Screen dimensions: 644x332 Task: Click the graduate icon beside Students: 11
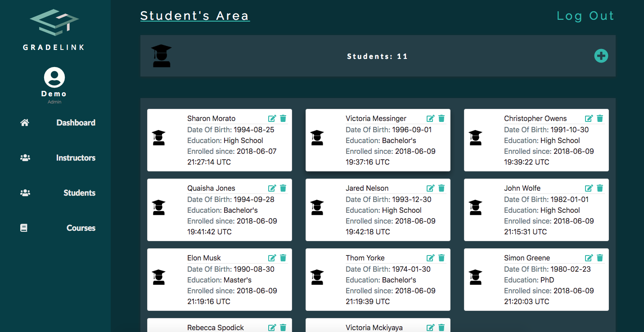pos(161,56)
